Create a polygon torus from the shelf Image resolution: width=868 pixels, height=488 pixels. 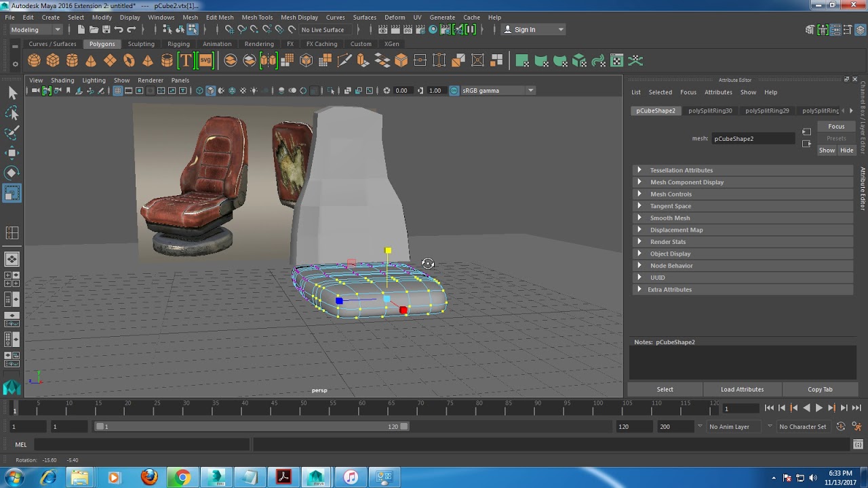[129, 60]
